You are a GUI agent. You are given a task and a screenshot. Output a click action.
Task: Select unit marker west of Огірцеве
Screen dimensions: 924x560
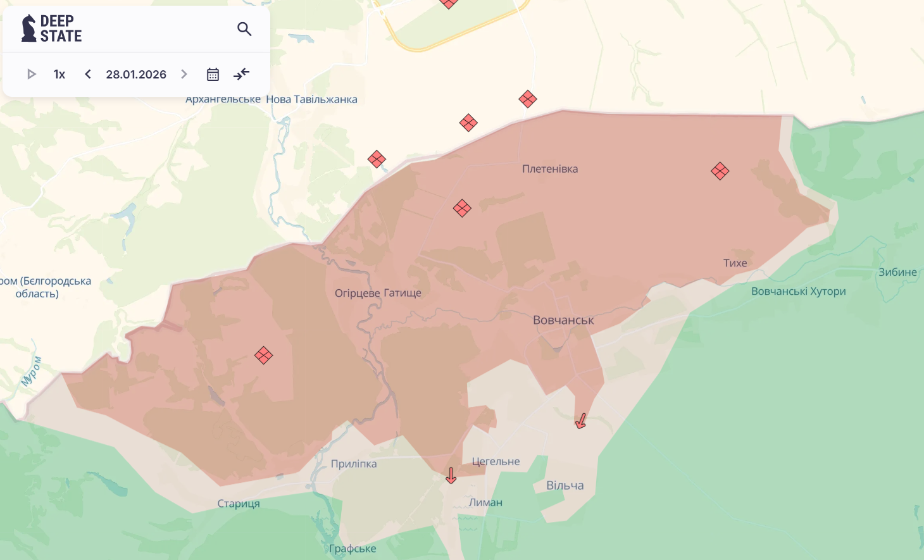pos(263,355)
